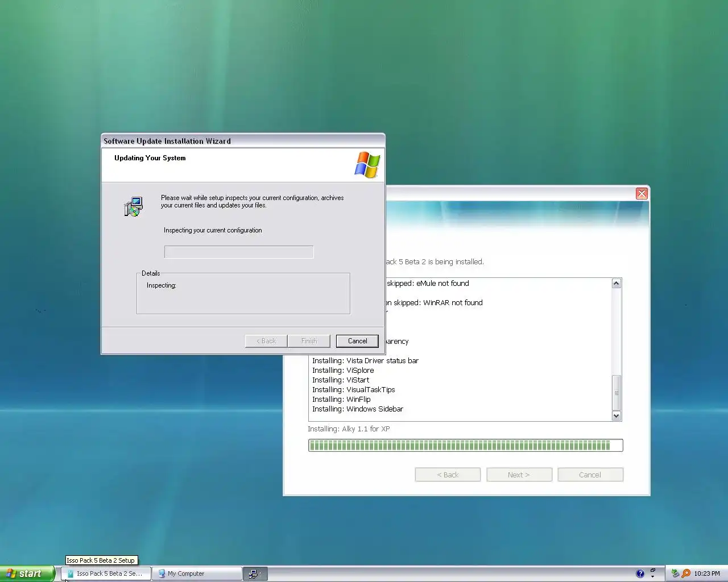Click scroll up arrow in install log

coord(616,283)
